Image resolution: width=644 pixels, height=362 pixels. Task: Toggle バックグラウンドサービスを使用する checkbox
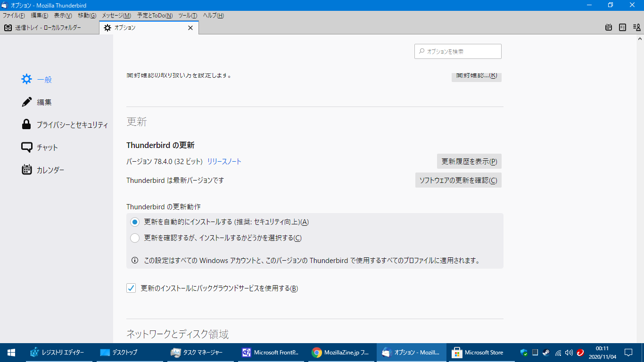131,288
